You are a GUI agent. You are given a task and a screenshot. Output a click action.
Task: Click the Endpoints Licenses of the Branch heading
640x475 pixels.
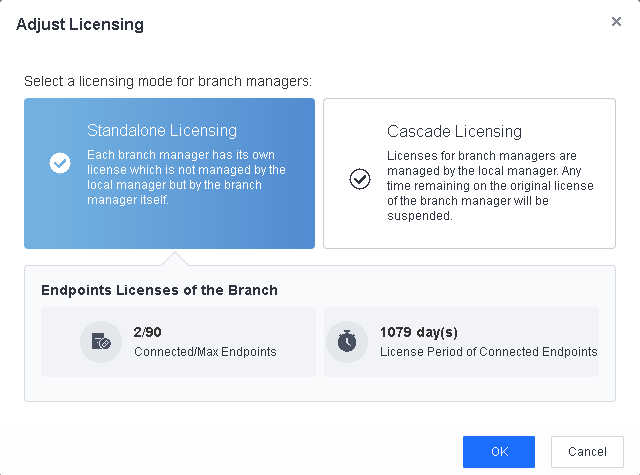159,290
